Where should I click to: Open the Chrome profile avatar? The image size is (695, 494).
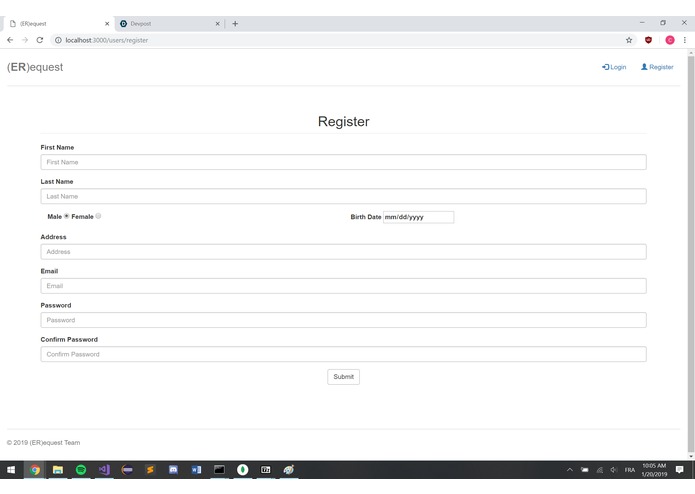pos(670,40)
